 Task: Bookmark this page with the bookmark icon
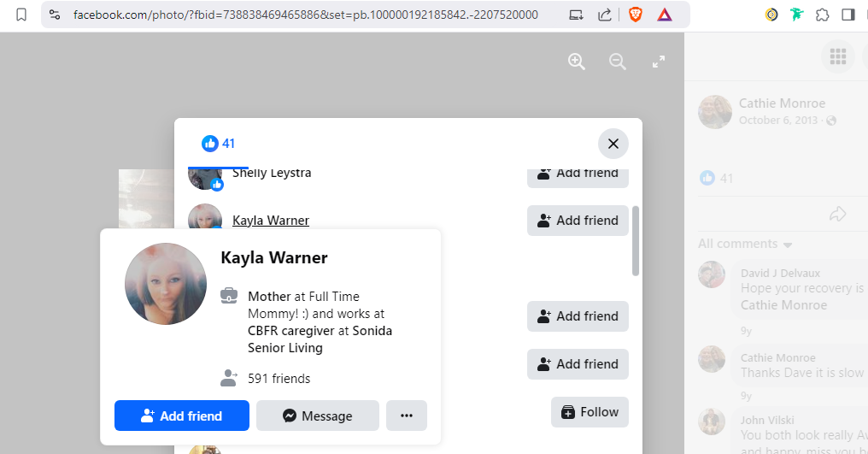(21, 15)
